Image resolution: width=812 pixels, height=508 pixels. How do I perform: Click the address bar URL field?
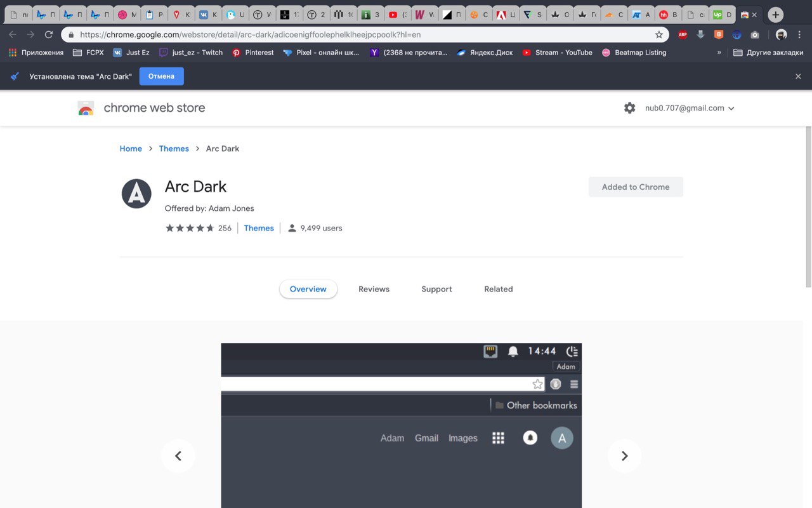tap(365, 35)
